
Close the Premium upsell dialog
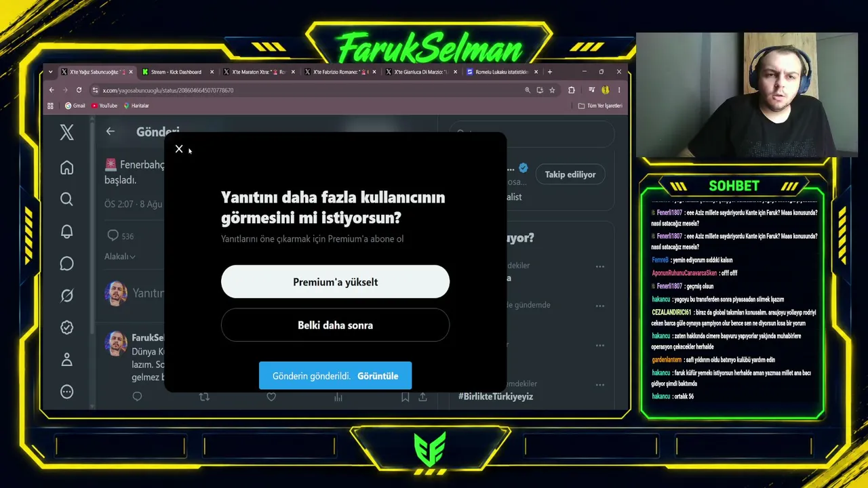[x=179, y=149]
